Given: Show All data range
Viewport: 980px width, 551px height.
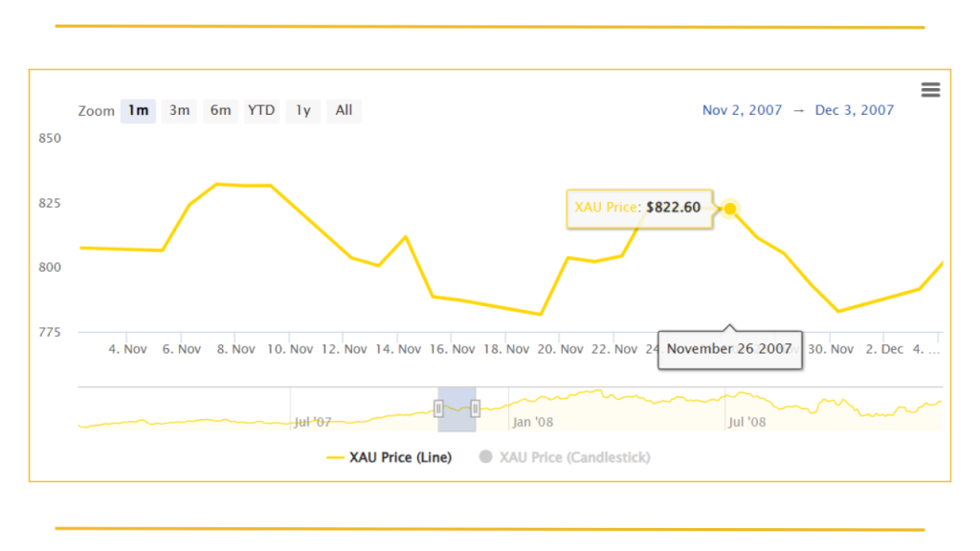Looking at the screenshot, I should point(344,111).
